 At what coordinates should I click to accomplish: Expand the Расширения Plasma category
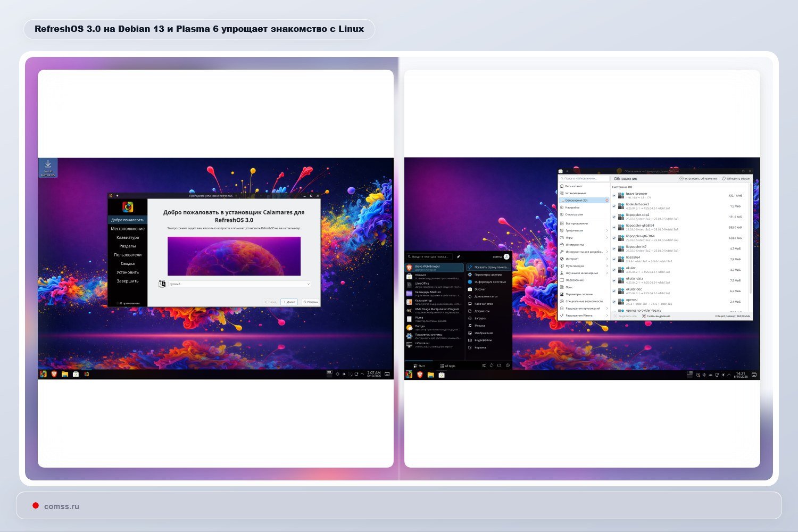(x=607, y=315)
